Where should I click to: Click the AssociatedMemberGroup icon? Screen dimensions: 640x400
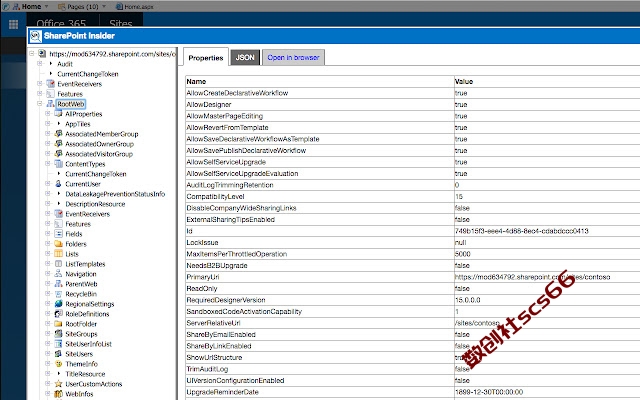[58, 134]
